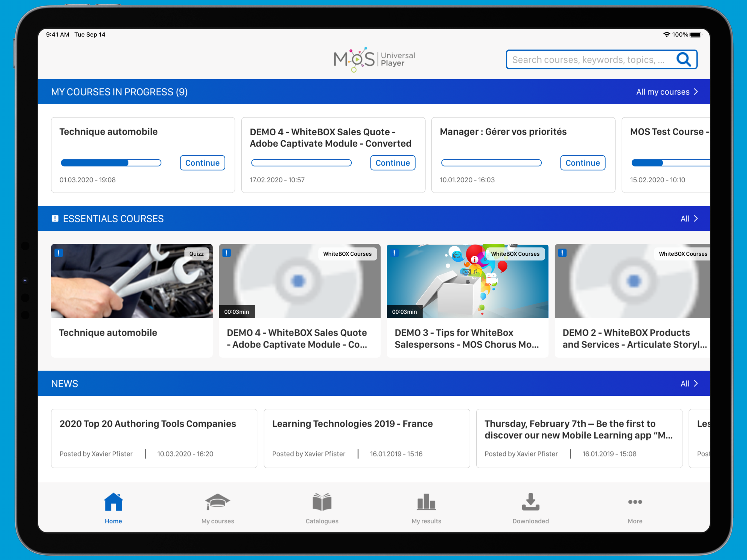Click date 17.02.2020 - 10:57
Screen dimensions: 747x560
[277, 180]
